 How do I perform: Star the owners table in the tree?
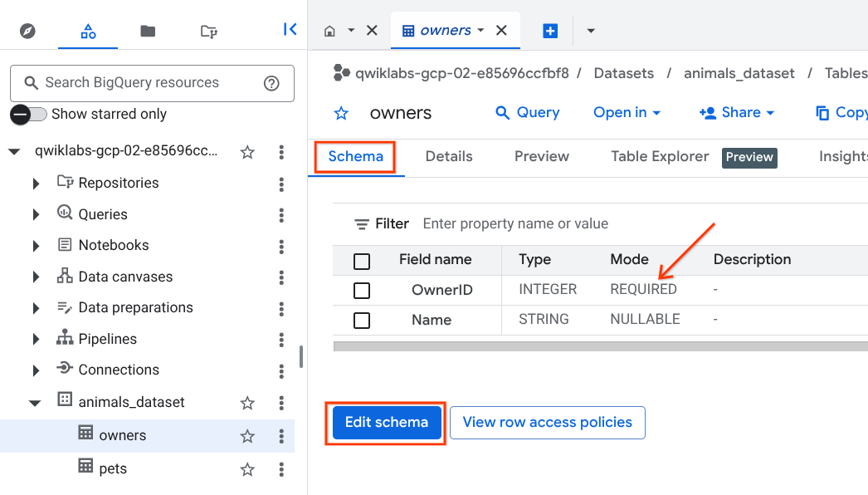coord(247,436)
